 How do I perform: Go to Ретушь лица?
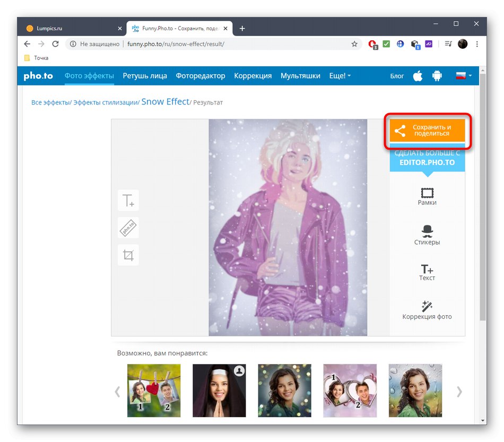145,76
